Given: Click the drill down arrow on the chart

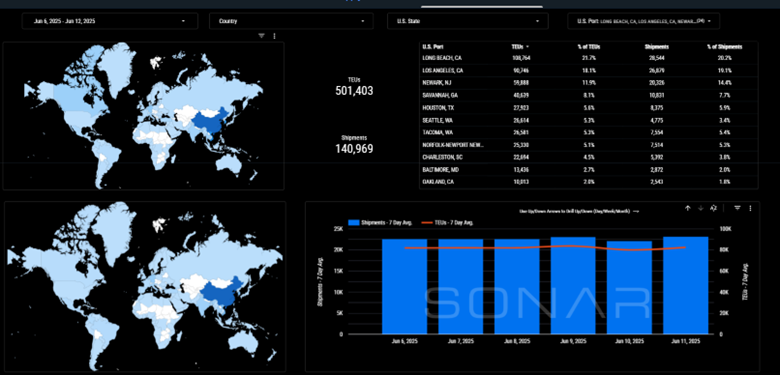Looking at the screenshot, I should [x=700, y=208].
